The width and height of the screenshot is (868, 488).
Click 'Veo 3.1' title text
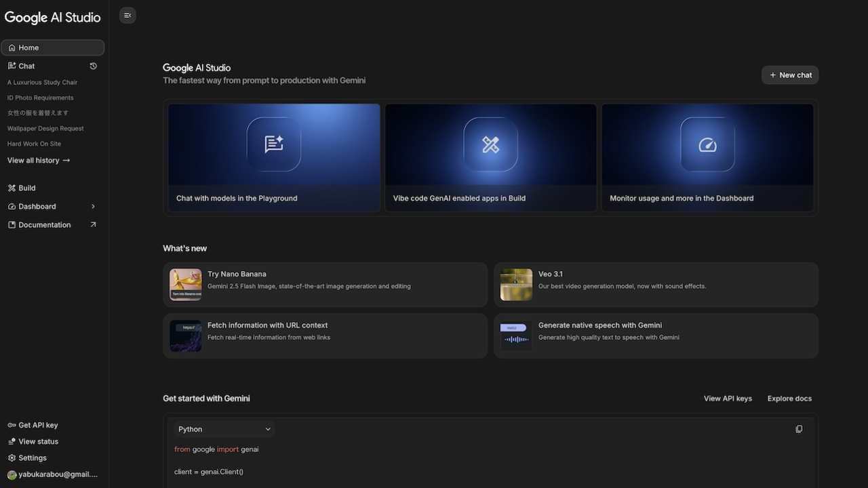point(551,274)
